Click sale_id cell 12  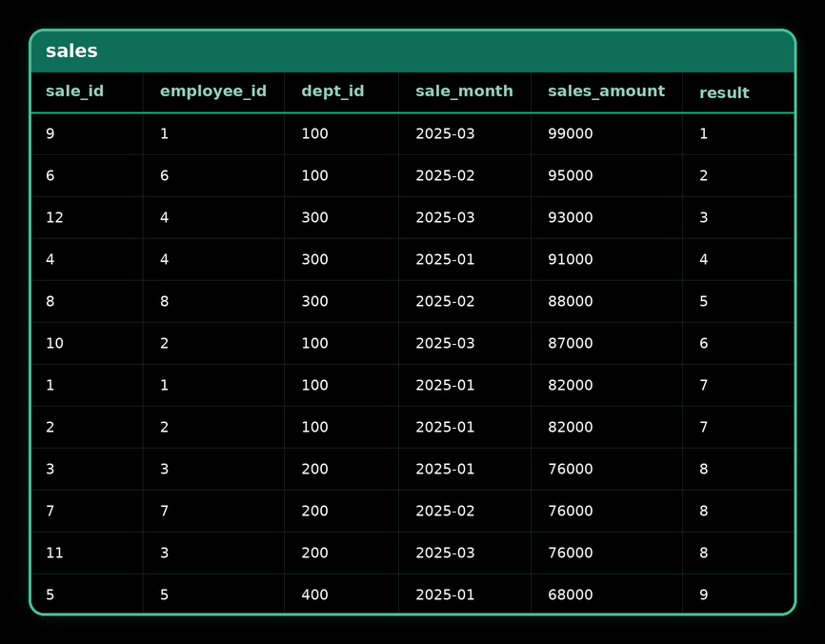[54, 217]
